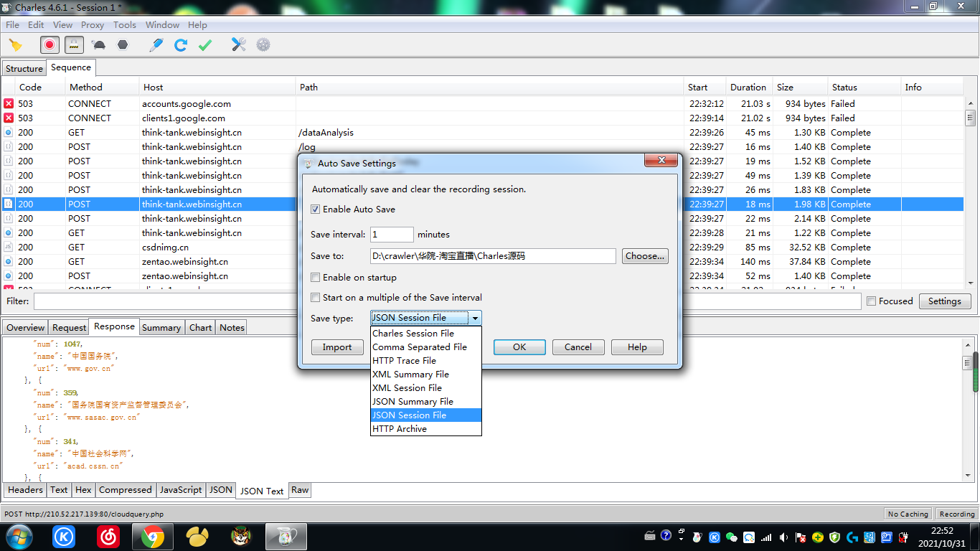Screen dimensions: 980x551
Task: Choose XML Summary File option
Action: [426, 375]
